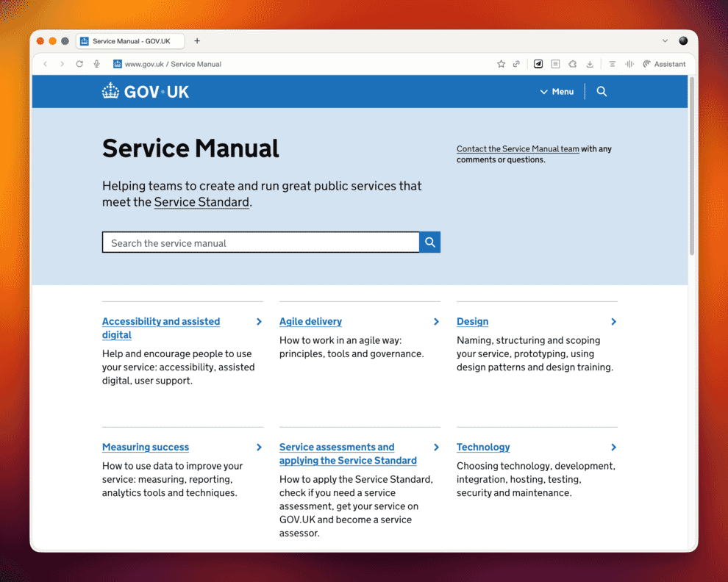This screenshot has width=728, height=582.
Task: Click the Service Manual heading text
Action: [190, 148]
